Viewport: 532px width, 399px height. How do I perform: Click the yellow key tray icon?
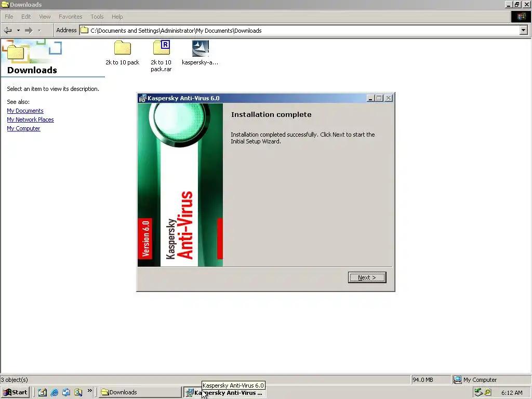click(488, 392)
